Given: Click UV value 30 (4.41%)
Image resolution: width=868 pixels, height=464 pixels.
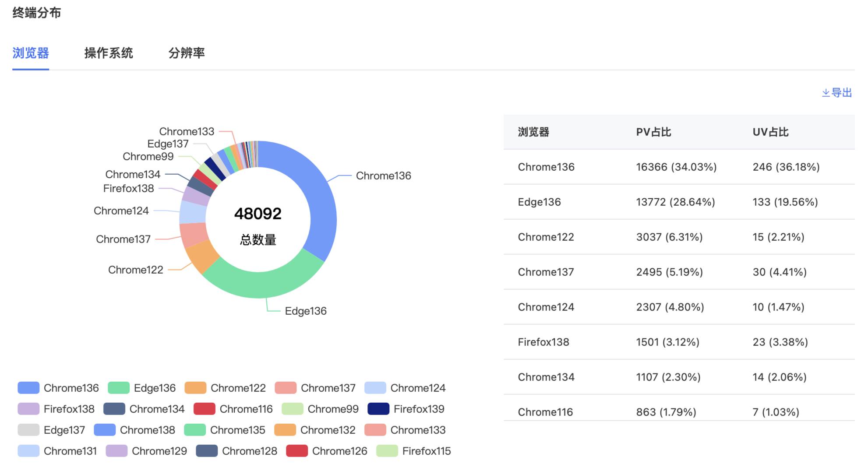Looking at the screenshot, I should coord(780,272).
